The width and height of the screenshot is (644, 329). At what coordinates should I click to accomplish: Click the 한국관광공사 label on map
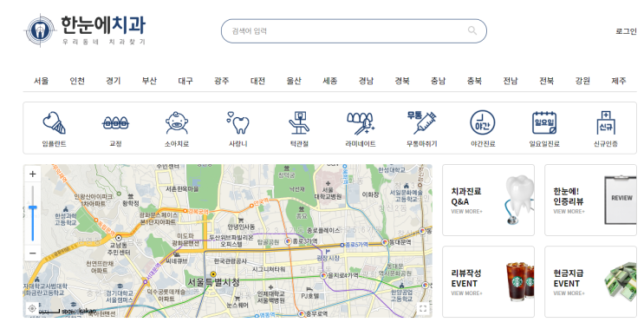coord(230,261)
